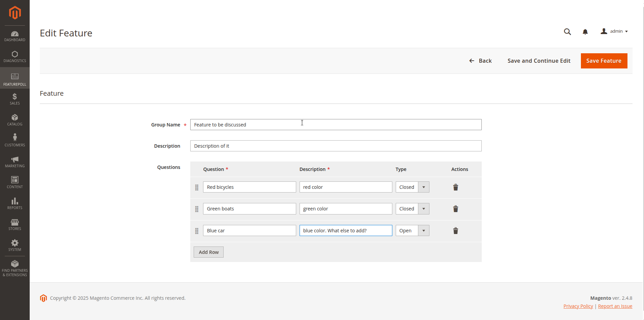Viewport: 644px width, 320px height.
Task: Open the Catalog menu in sidebar
Action: 15,120
